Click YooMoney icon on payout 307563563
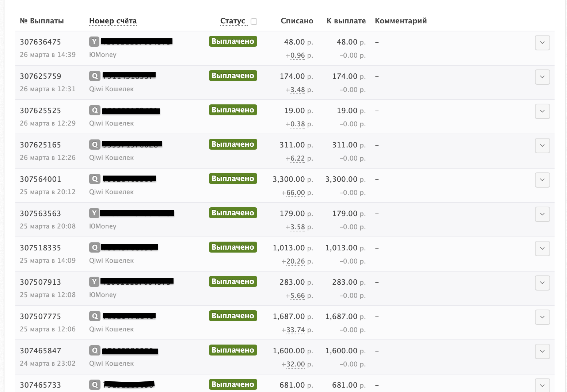 pos(94,213)
